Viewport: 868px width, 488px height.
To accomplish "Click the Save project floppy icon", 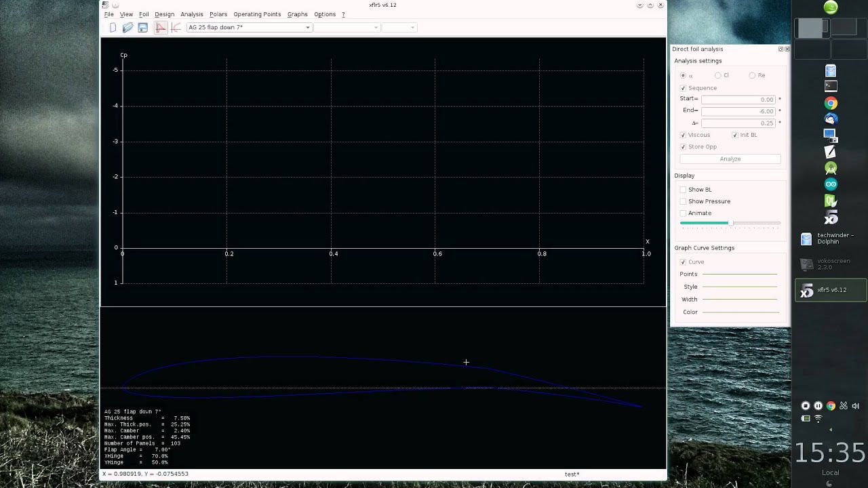I will coord(143,28).
